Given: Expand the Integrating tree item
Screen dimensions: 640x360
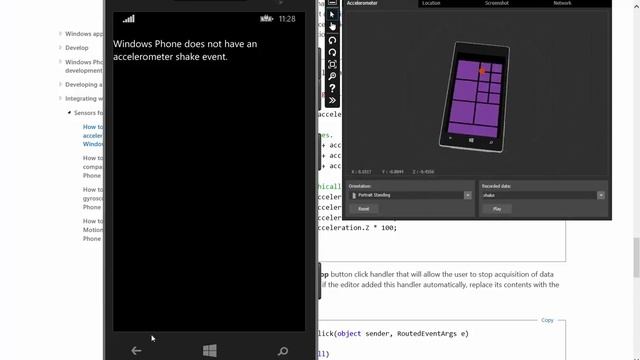Looking at the screenshot, I should pos(60,98).
